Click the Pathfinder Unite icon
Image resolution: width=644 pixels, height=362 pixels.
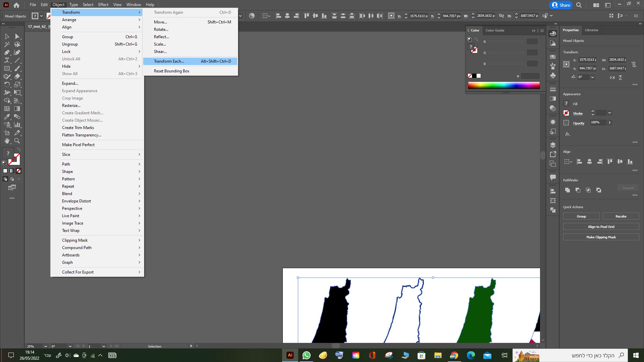[x=568, y=190]
